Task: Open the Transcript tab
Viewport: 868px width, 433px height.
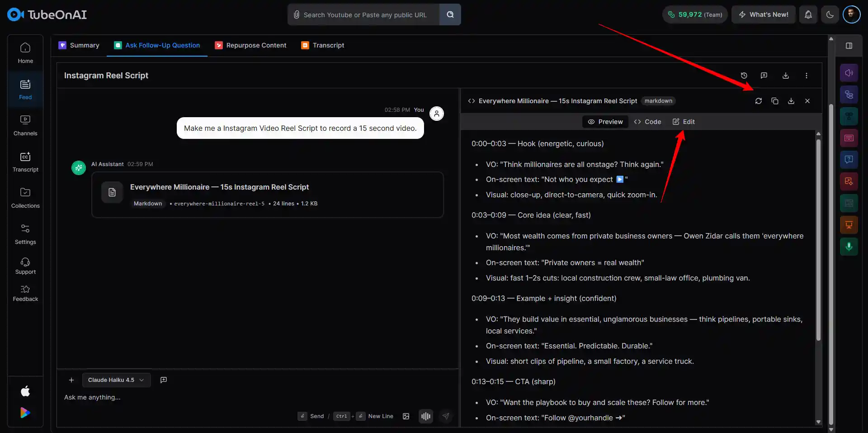Action: point(323,45)
